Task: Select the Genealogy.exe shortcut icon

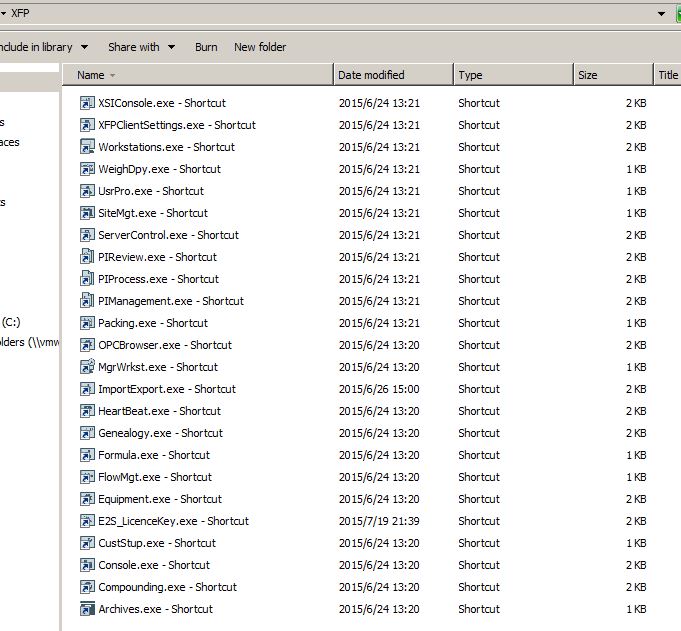Action: 87,433
